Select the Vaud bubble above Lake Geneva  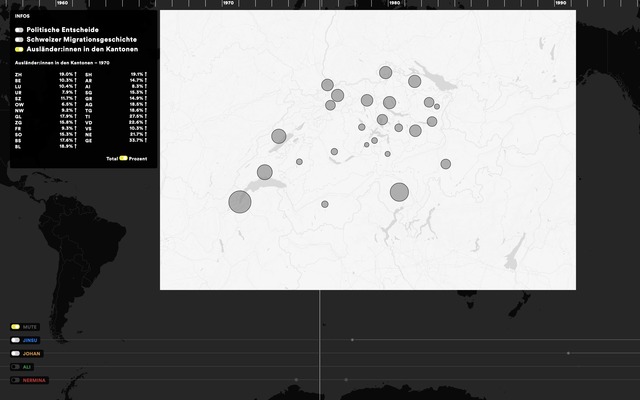coord(265,172)
